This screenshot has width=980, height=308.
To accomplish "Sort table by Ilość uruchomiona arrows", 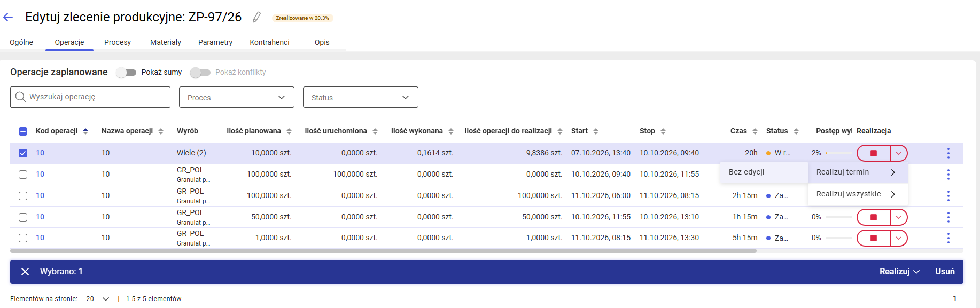I will pos(375,131).
